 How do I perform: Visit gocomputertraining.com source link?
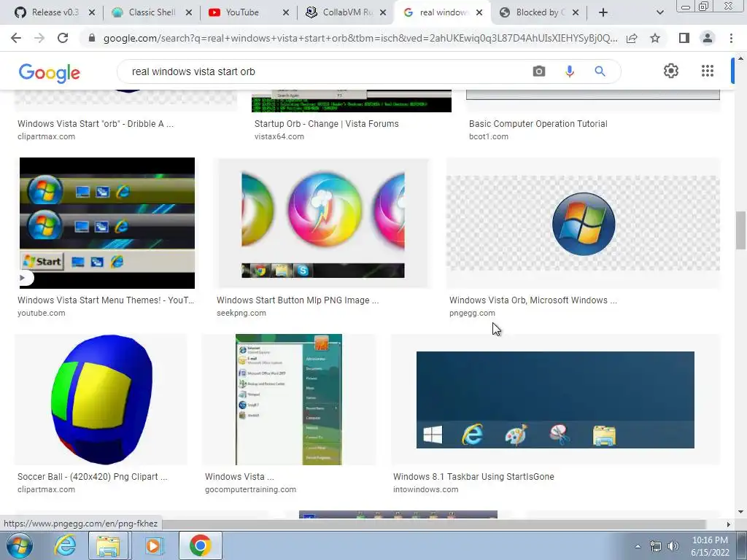251,489
